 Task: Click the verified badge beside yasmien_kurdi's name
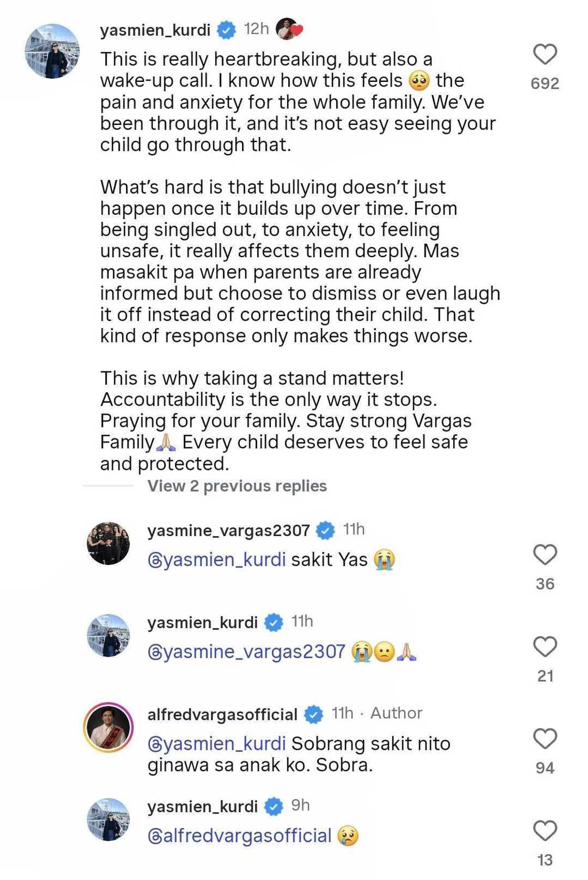point(226,30)
